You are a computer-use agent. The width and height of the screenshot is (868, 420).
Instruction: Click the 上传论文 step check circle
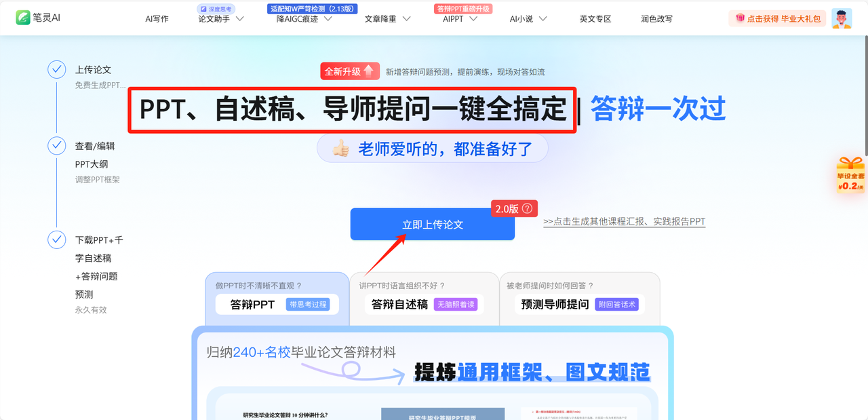click(57, 69)
